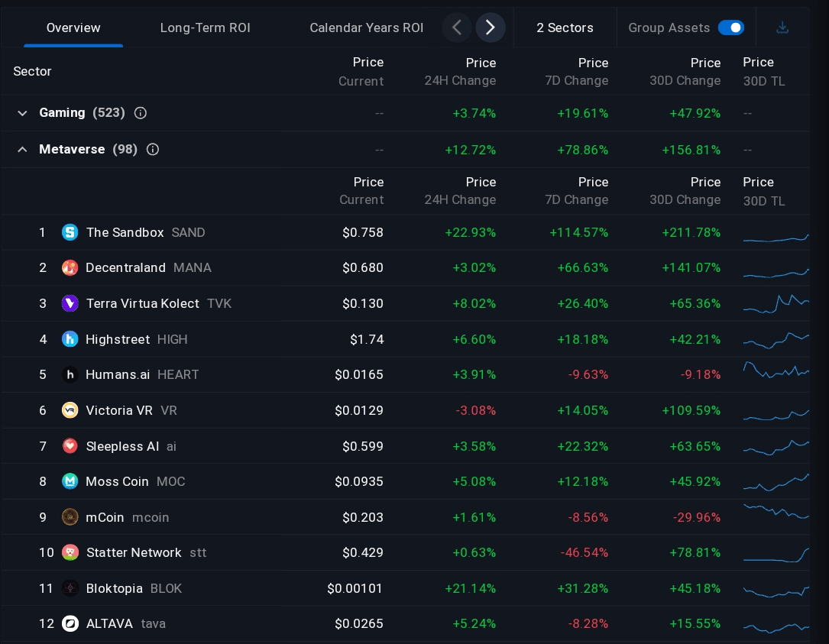
Task: Click the 30D sparkline for The Sandbox
Action: click(776, 232)
